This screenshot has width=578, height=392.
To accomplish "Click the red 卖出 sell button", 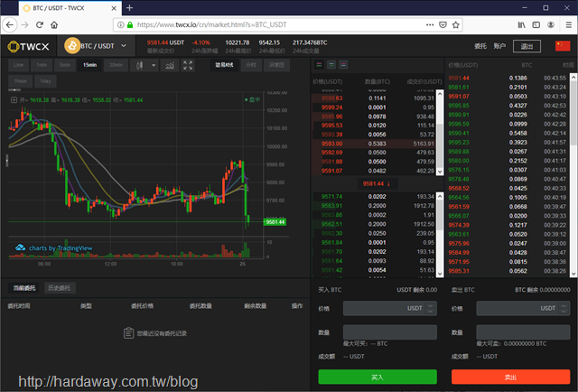I will tap(510, 377).
